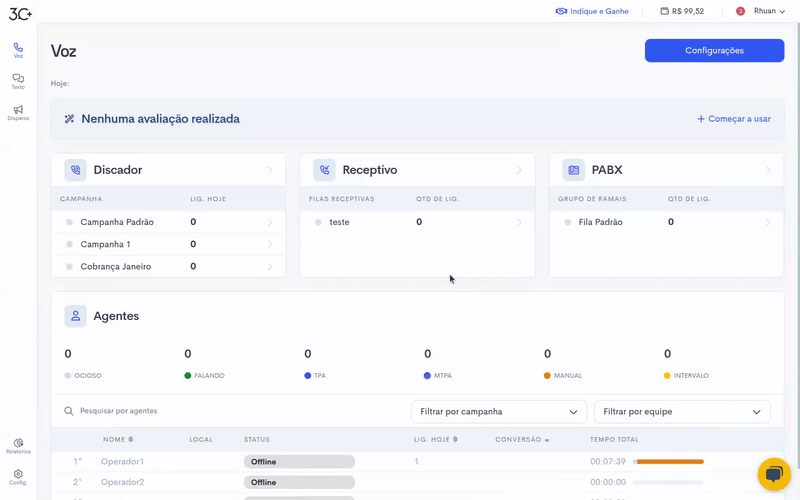Click the LOCAL column header

(x=201, y=439)
